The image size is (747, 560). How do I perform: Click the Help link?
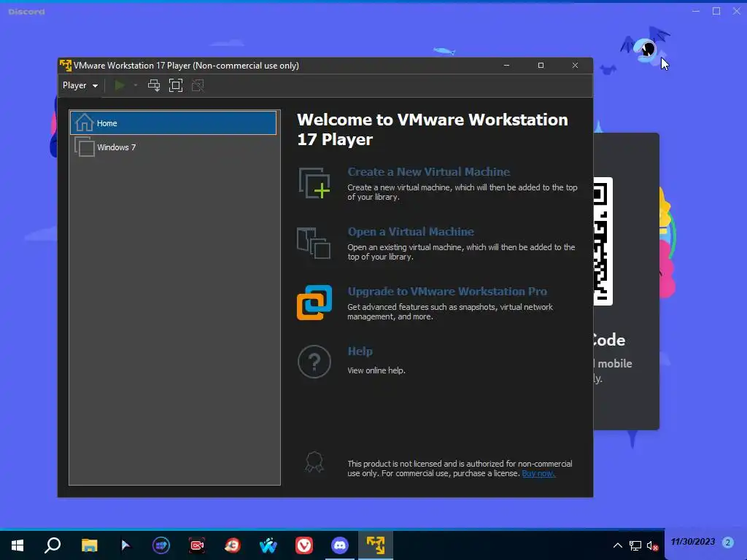tap(360, 351)
